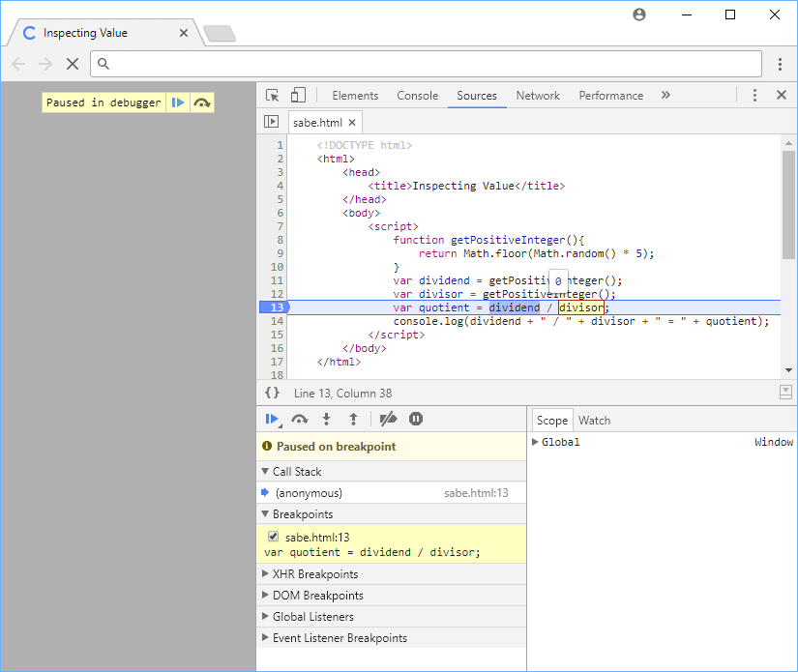Show more DevTools tabs via chevron
This screenshot has width=798, height=672.
665,95
